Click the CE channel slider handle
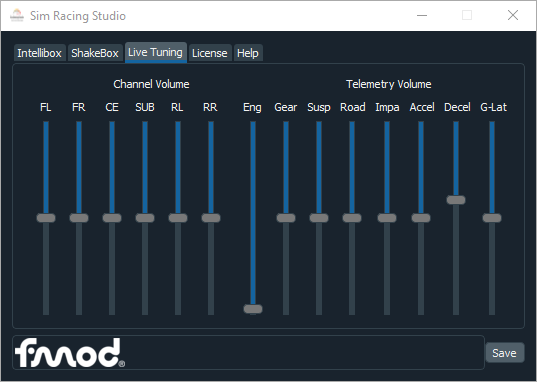537x382 pixels. coord(112,218)
